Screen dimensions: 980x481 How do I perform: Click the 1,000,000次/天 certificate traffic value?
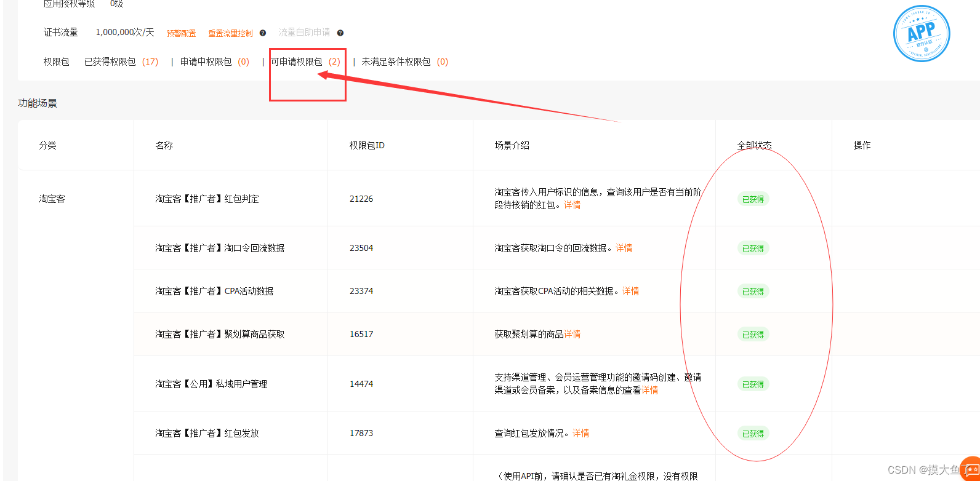tap(125, 32)
